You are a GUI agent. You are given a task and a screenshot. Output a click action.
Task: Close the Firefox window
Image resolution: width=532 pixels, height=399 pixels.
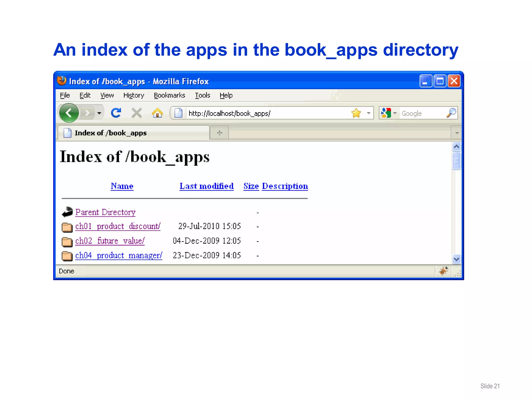coord(454,81)
